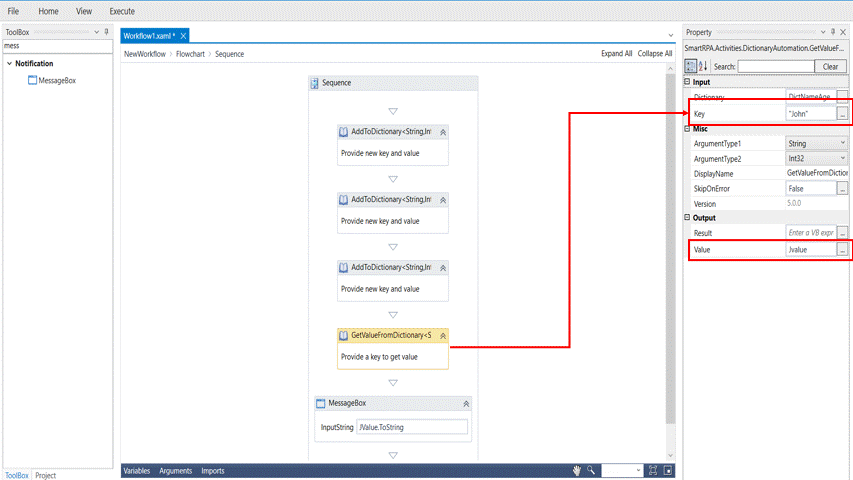Collapse the Notification tree category
The height and width of the screenshot is (480, 853).
[x=9, y=64]
